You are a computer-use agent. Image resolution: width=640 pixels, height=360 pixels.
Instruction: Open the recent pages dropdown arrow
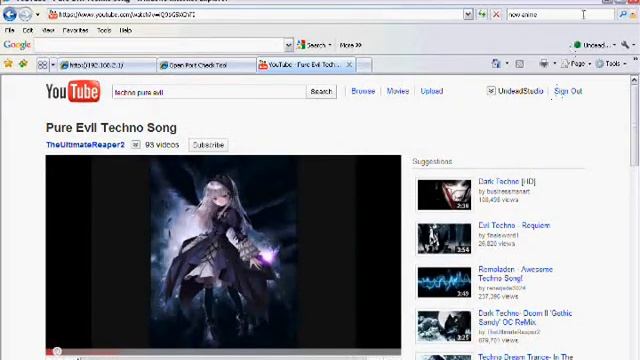38,15
